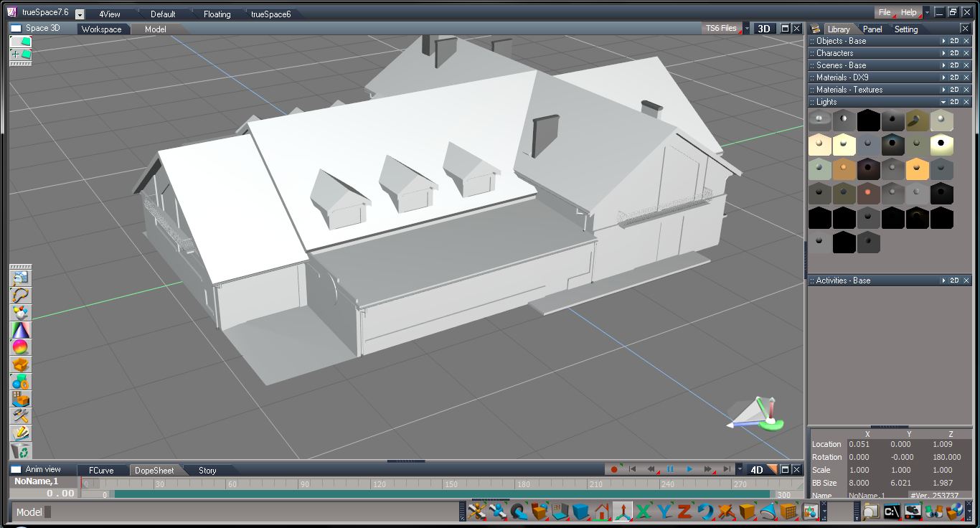This screenshot has height=528, width=980.
Task: Click the 2D toggle for Objects - Base
Action: pyautogui.click(x=954, y=41)
